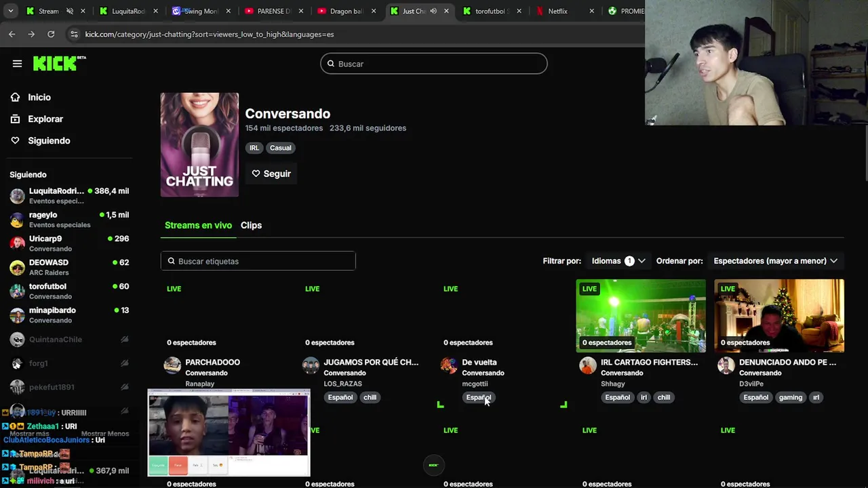Switch to PARENSE YouTube browser tab
The image size is (868, 488).
point(274,11)
